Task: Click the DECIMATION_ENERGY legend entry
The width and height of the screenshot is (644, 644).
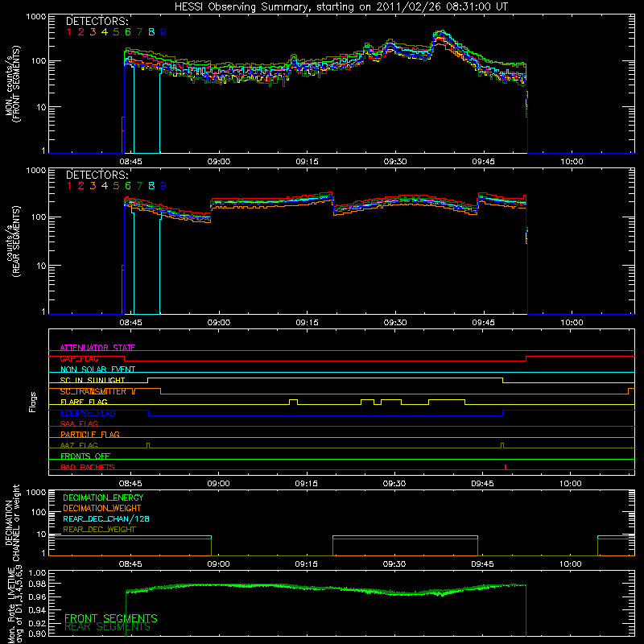Action: [x=103, y=497]
